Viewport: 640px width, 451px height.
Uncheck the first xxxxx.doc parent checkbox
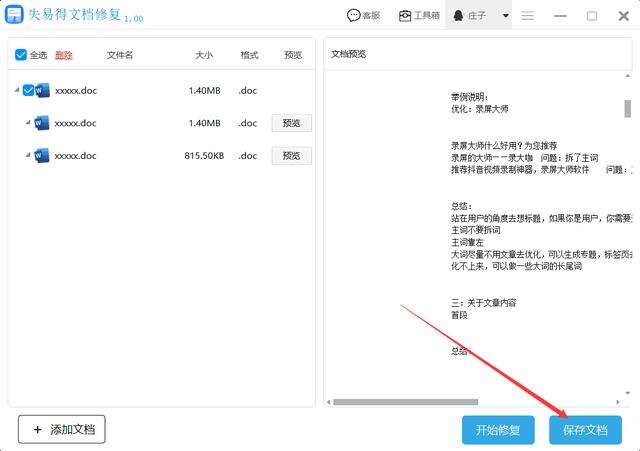28,90
